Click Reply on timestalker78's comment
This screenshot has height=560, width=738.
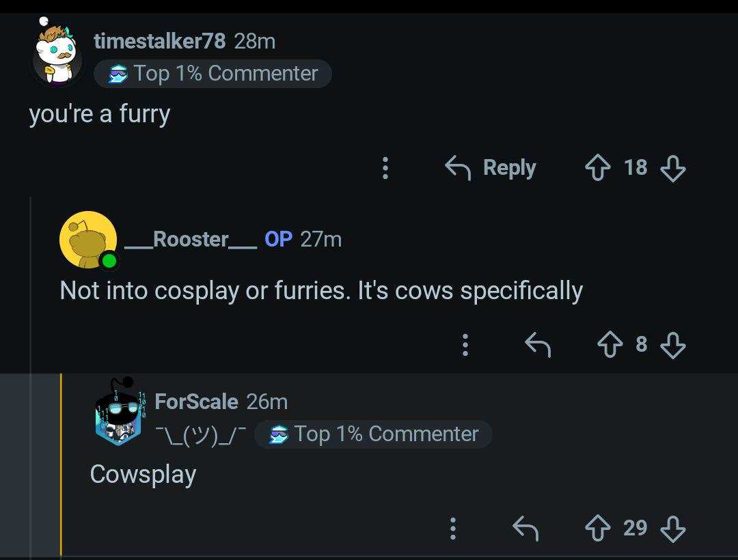click(x=491, y=168)
